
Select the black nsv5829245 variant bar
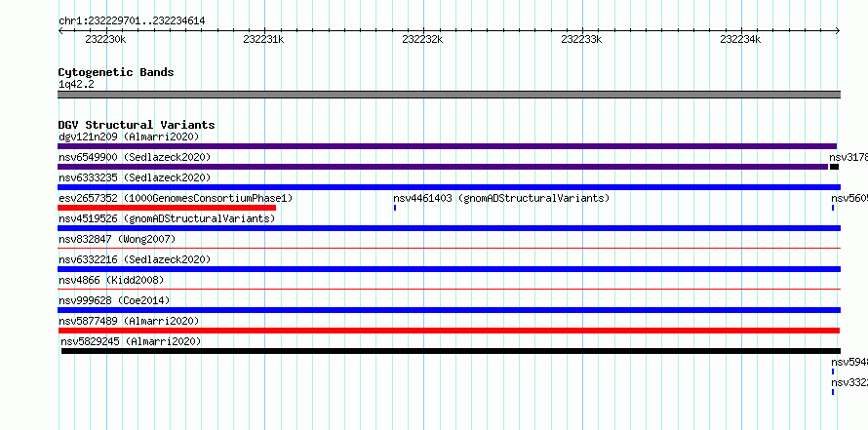tap(451, 351)
